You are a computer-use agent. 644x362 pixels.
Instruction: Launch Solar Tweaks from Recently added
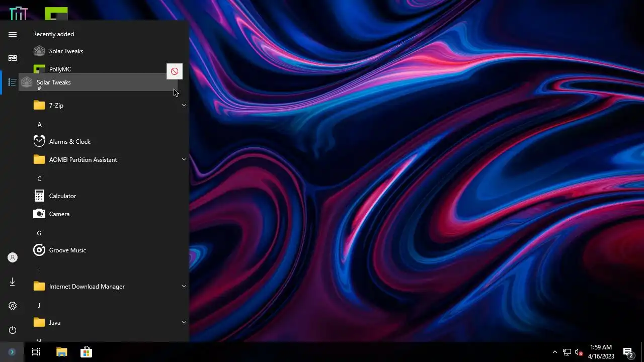tap(108, 51)
